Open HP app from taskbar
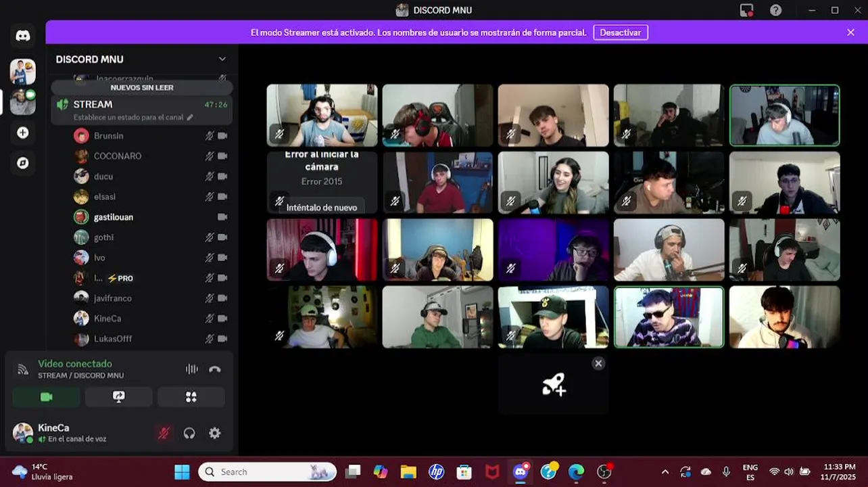Screen dimensions: 868x487 [x=437, y=471]
